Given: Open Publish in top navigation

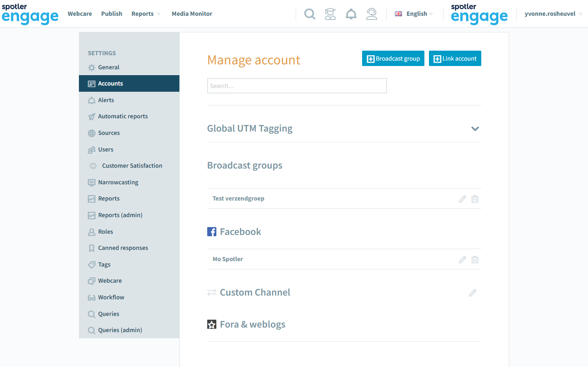Looking at the screenshot, I should click(112, 14).
